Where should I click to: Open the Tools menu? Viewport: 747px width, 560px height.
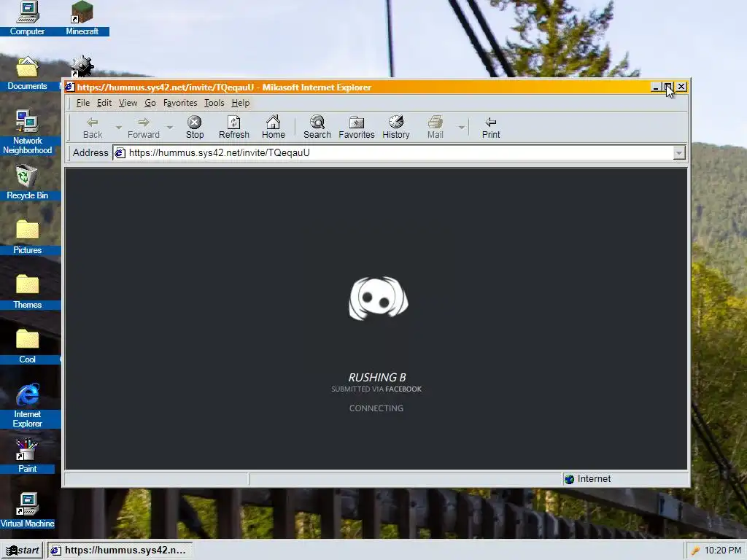[x=214, y=103]
